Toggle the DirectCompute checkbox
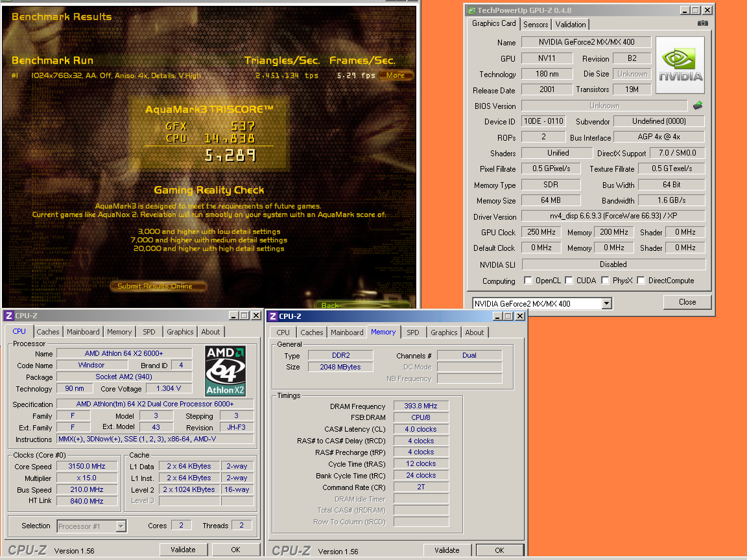 pos(641,280)
